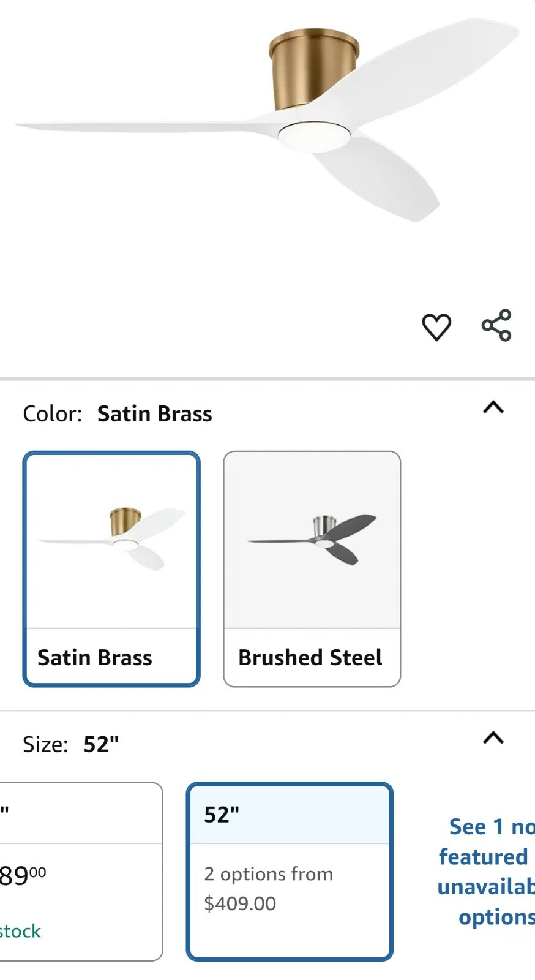Open the large ceiling fan product photo
Viewport: 535px width, 980px height.
267,123
